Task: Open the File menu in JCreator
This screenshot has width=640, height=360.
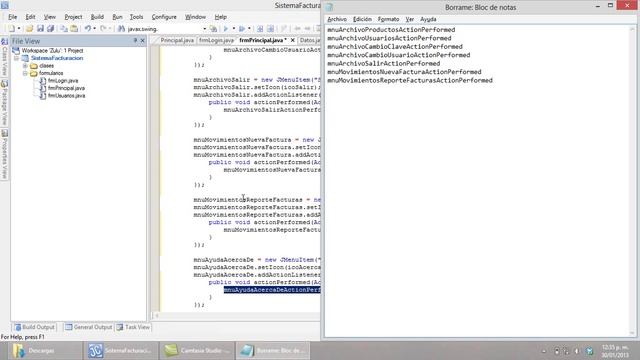Action: click(x=13, y=17)
